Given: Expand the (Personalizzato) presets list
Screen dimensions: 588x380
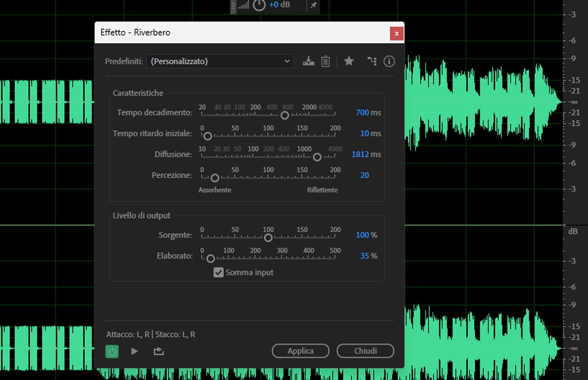Looking at the screenshot, I should point(220,61).
